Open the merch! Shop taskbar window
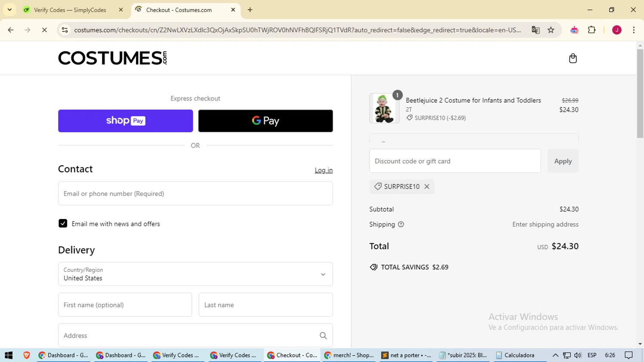This screenshot has width=644, height=362. point(349,355)
